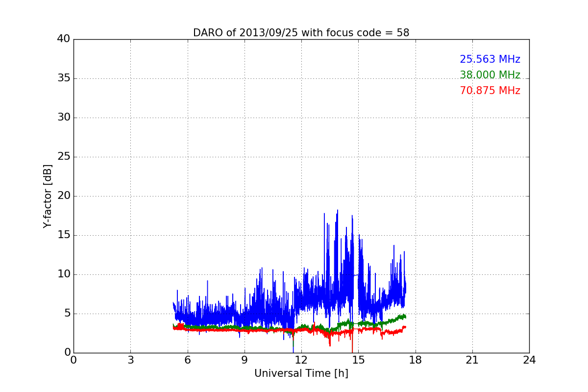Image resolution: width=588 pixels, height=392 pixels.
Task: Click y-axis tick label 30
Action: 64,118
